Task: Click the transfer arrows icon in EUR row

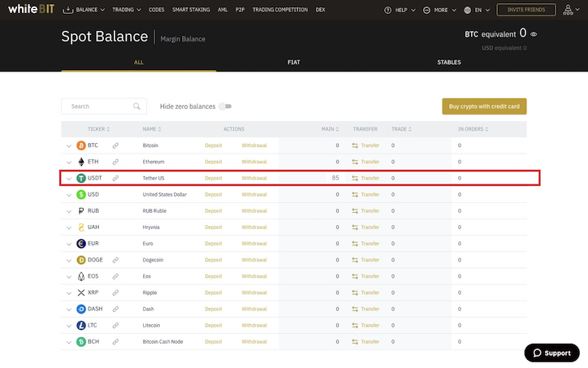Action: (355, 244)
